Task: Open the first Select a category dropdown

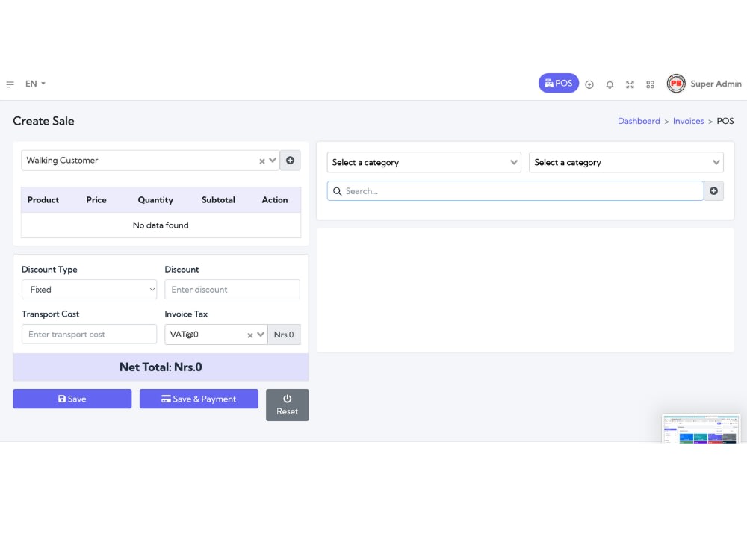Action: coord(424,162)
